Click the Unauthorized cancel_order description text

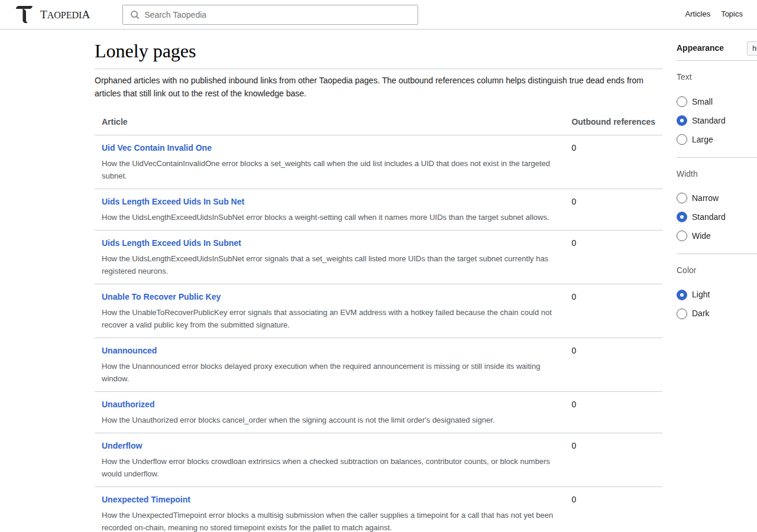(x=298, y=420)
